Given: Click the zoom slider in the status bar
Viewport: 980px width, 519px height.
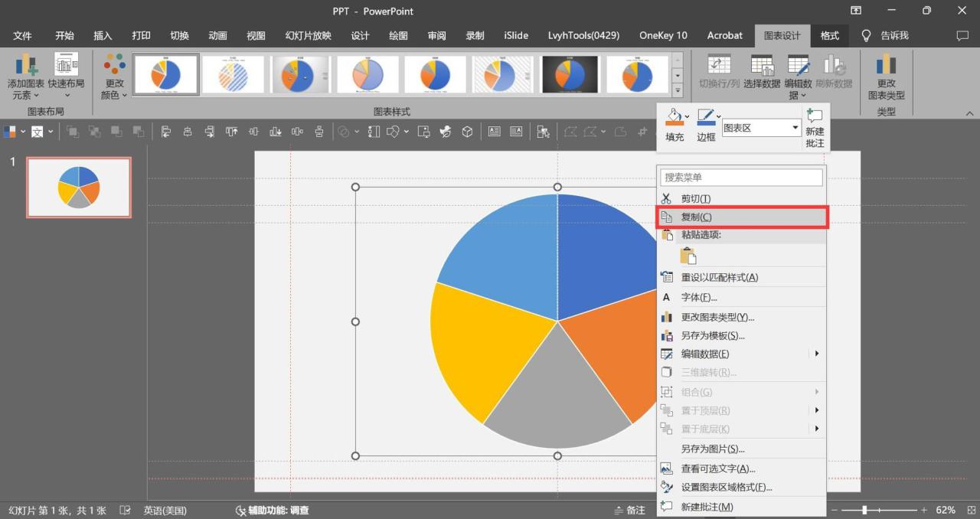Looking at the screenshot, I should tap(864, 510).
